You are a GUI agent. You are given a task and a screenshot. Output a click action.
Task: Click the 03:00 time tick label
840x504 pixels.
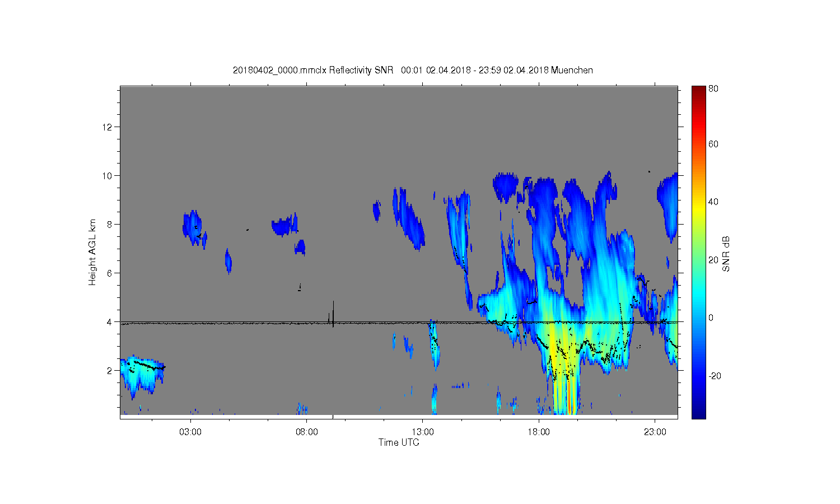point(190,432)
